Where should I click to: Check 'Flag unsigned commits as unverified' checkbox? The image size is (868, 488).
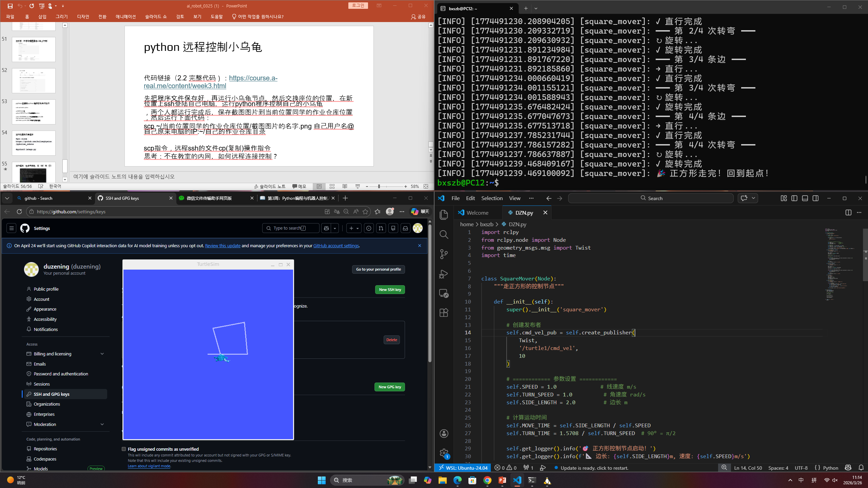coord(124,449)
